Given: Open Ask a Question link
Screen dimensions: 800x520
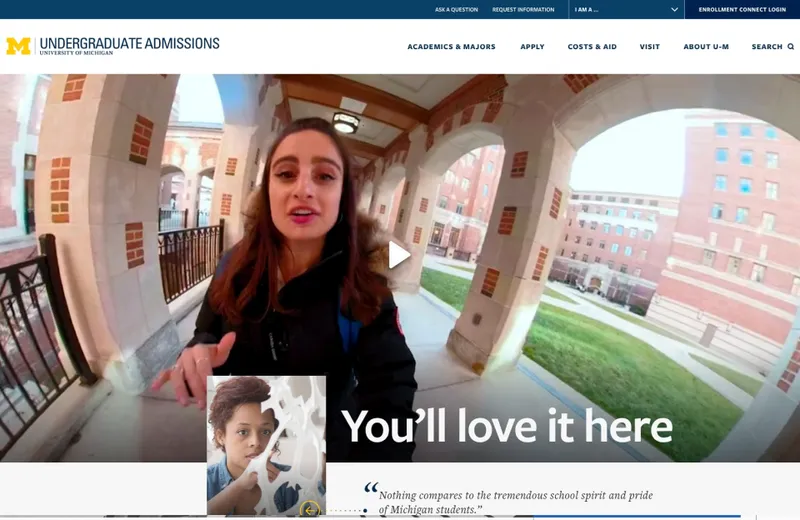Looking at the screenshot, I should pos(456,10).
